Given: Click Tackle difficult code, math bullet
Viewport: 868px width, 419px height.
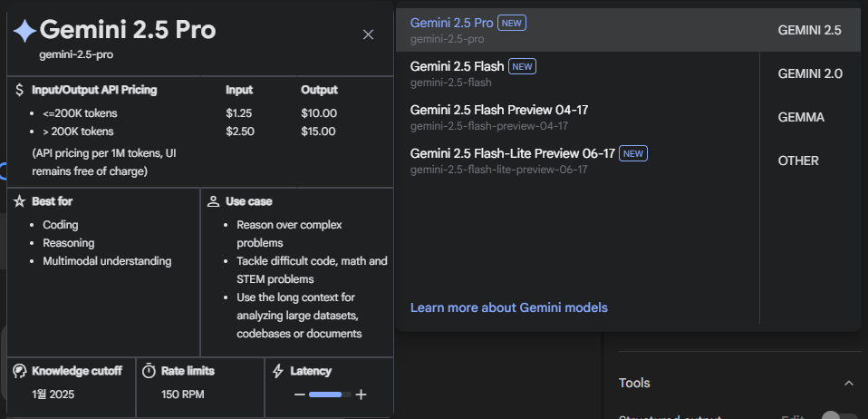Looking at the screenshot, I should 313,270.
